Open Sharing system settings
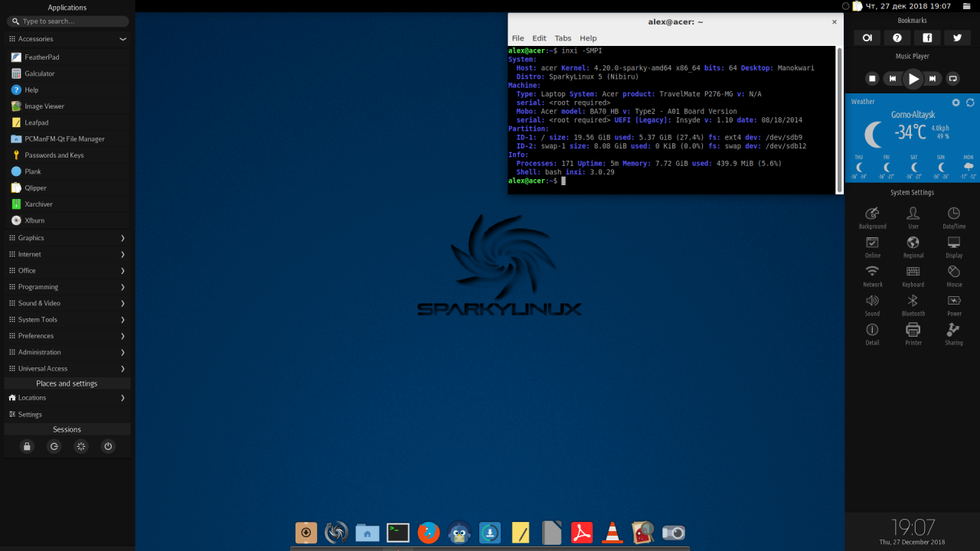Screen dimensions: 980x551 [x=954, y=334]
